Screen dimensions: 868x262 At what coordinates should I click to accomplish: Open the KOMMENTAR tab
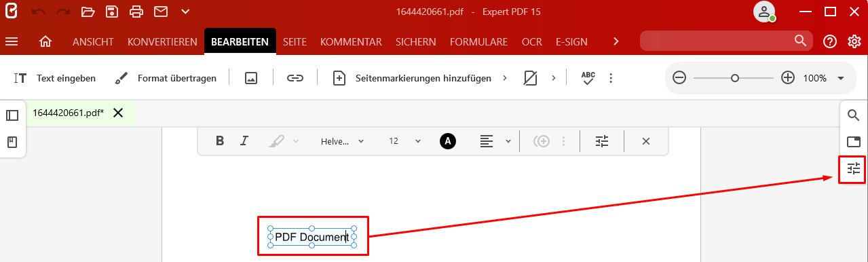(351, 41)
